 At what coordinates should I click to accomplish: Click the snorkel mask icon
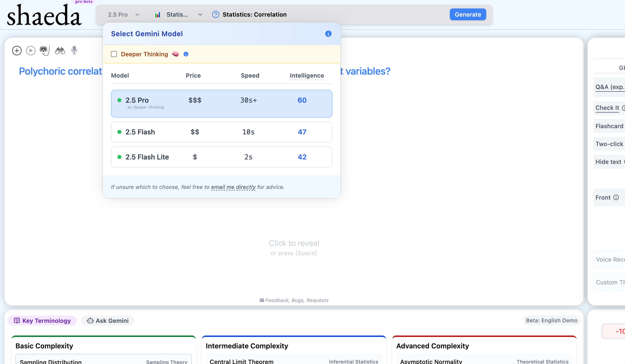pos(44,51)
